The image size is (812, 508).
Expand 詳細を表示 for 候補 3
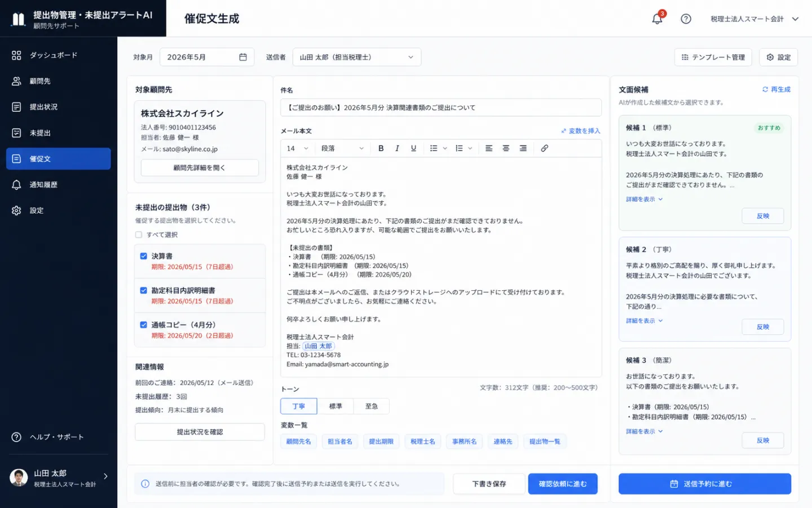click(645, 431)
